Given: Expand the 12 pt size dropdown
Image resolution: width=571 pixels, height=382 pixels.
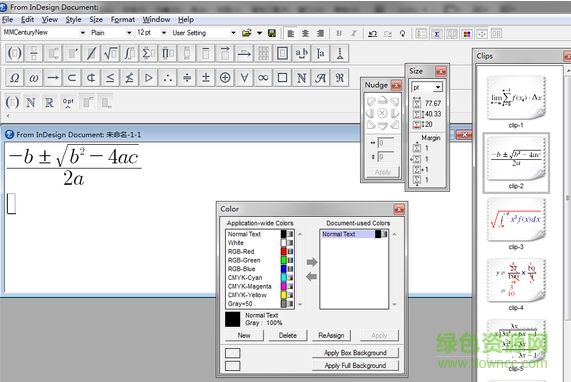Looking at the screenshot, I should (164, 33).
